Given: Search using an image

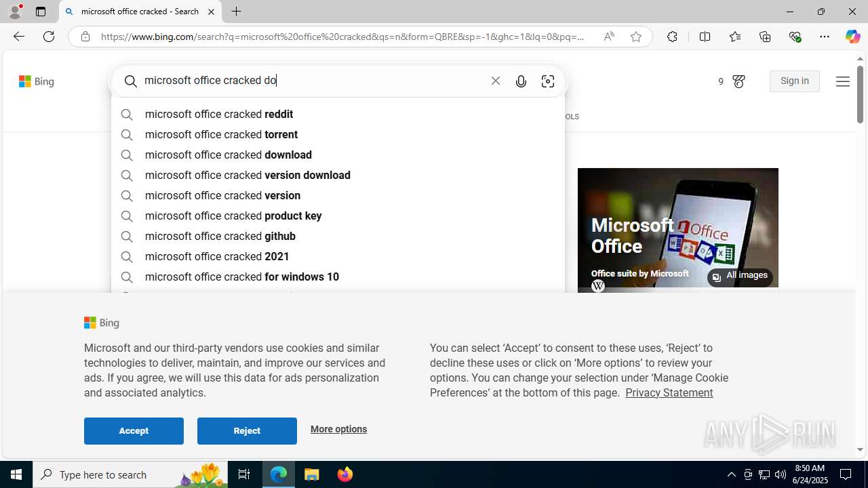Looking at the screenshot, I should [548, 81].
